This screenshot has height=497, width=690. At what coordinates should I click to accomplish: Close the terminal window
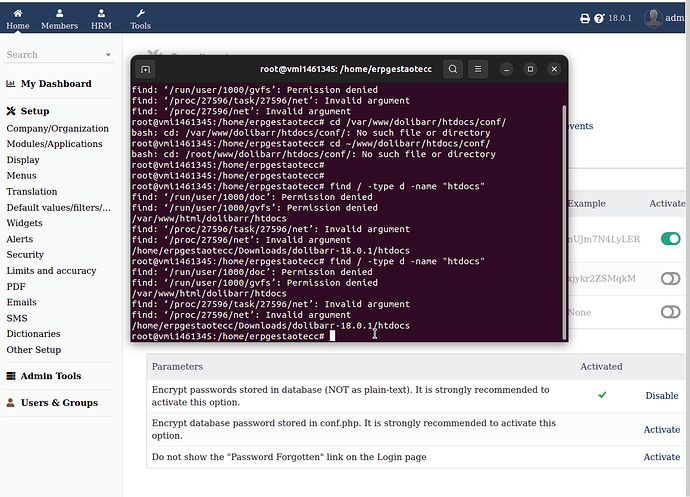[554, 69]
